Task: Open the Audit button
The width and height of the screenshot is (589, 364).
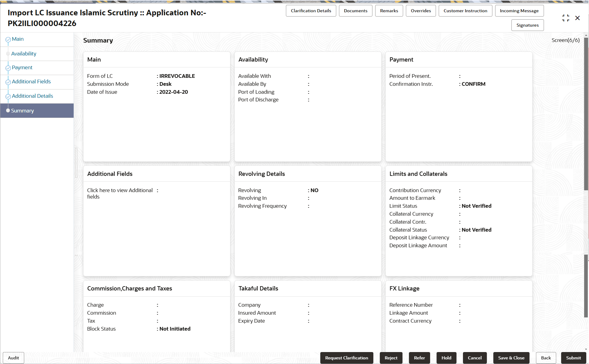Action: [13, 358]
